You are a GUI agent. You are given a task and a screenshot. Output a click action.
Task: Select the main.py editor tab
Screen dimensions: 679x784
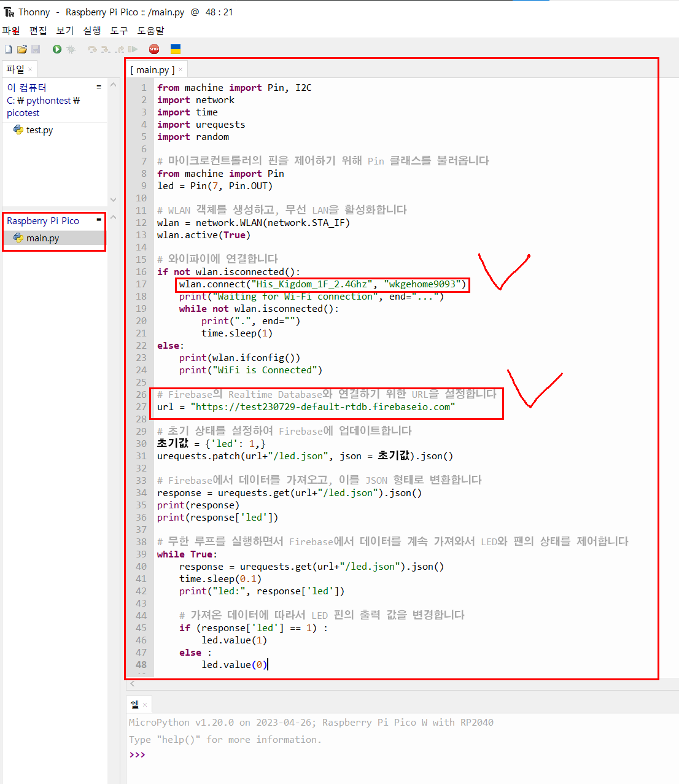pos(152,70)
